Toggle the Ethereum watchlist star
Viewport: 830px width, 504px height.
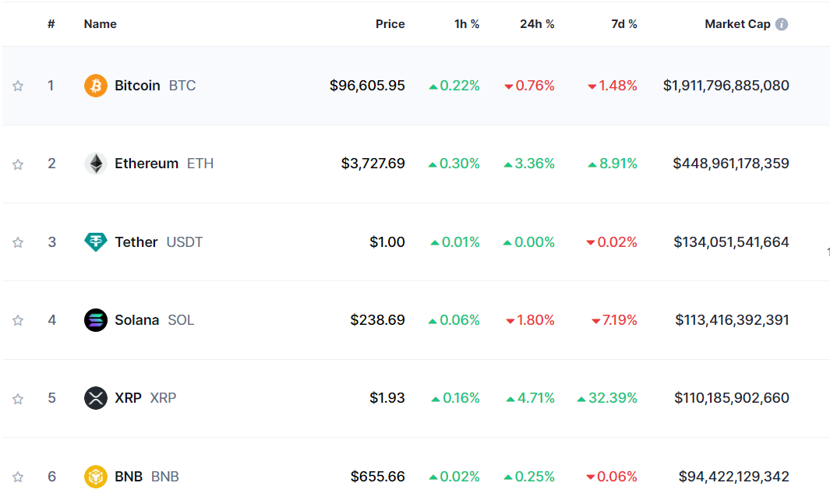18,164
